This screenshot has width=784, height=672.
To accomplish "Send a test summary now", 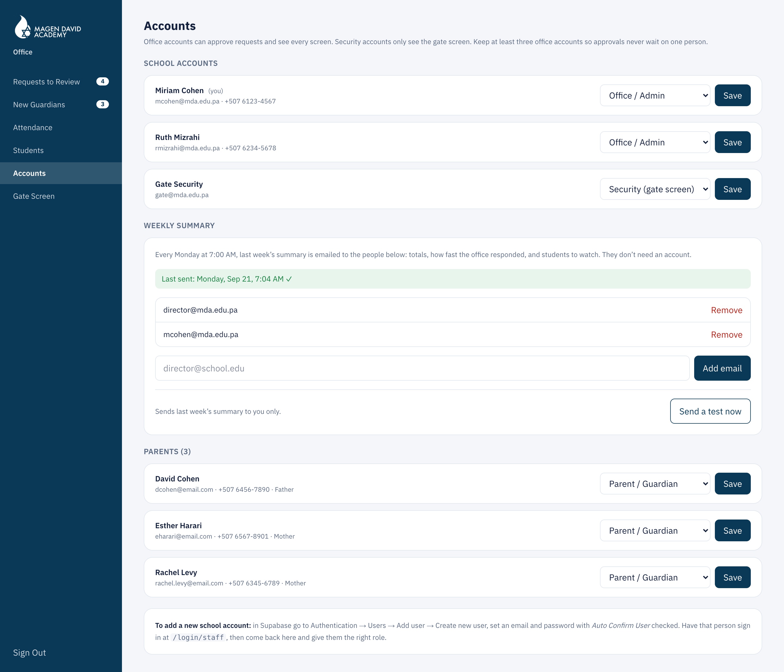I will pyautogui.click(x=710, y=411).
